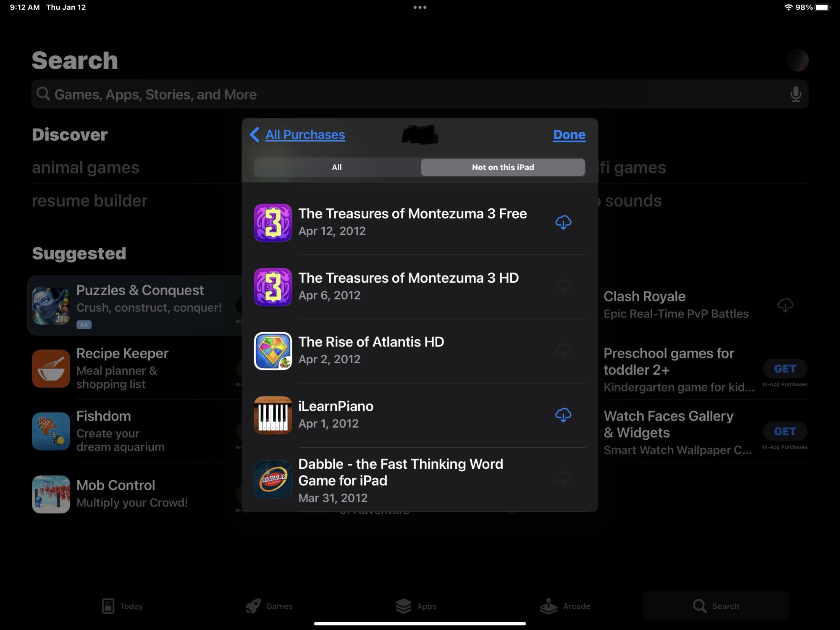Open iLearnPiano title text
The height and width of the screenshot is (630, 840).
[336, 406]
